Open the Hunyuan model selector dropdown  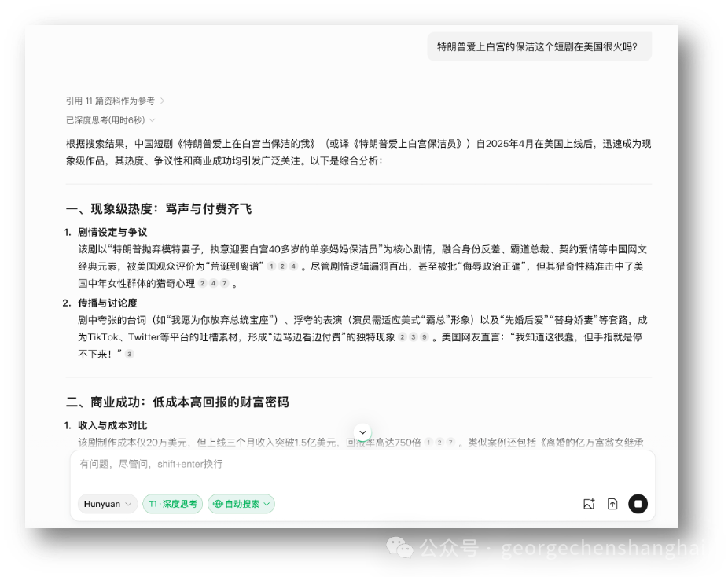point(108,504)
